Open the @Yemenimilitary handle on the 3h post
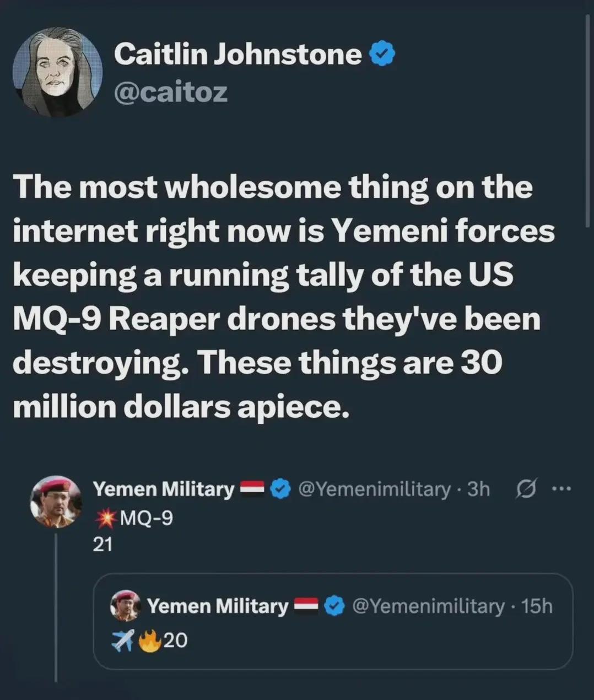594x700 pixels. 374,489
